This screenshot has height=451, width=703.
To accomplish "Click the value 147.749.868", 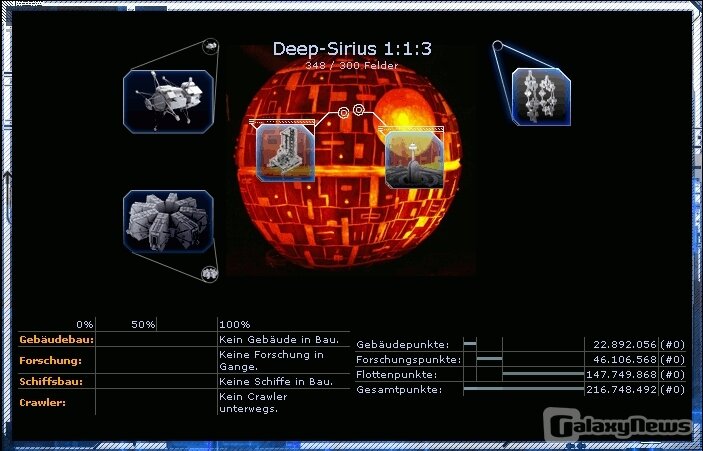I will [x=621, y=374].
